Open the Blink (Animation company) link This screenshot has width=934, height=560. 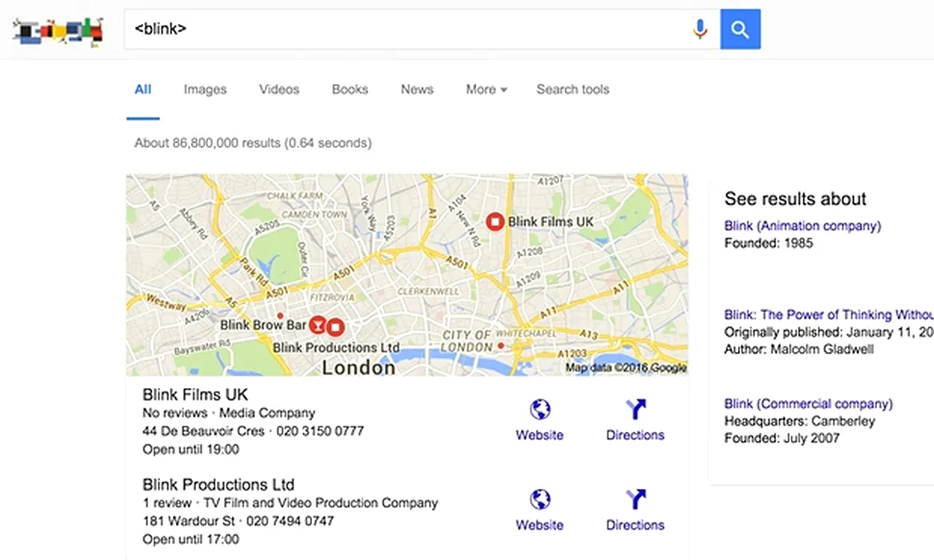click(802, 226)
